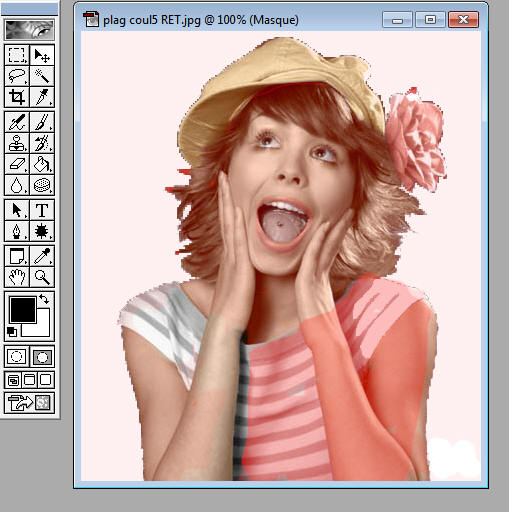This screenshot has height=512, width=509.
Task: Maximize the plag coul5 RET.jpg window
Action: click(430, 20)
